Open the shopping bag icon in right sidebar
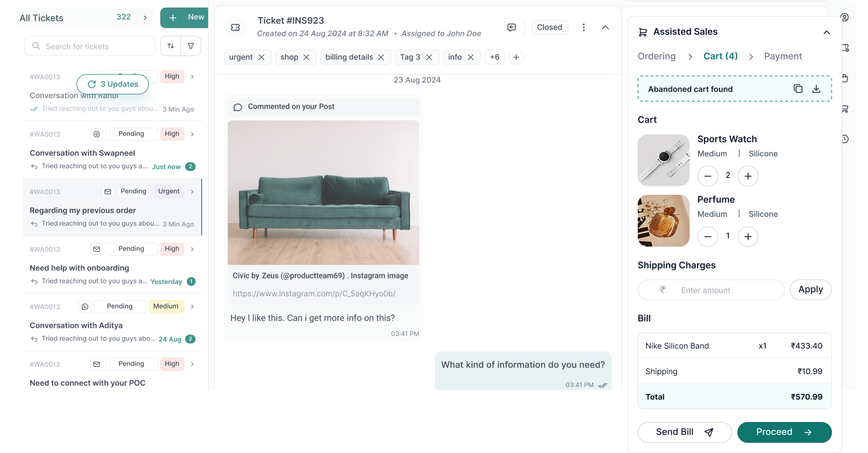 [845, 78]
